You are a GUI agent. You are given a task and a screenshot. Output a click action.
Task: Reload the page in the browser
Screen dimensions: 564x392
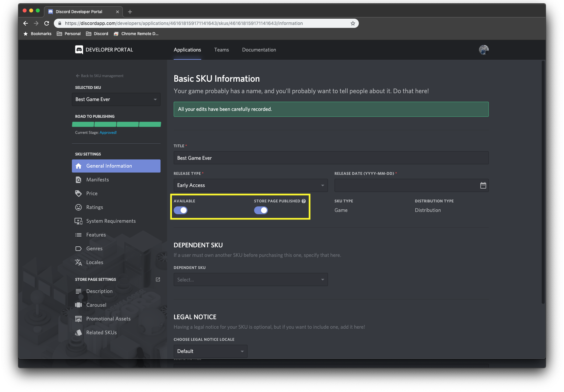pyautogui.click(x=47, y=23)
